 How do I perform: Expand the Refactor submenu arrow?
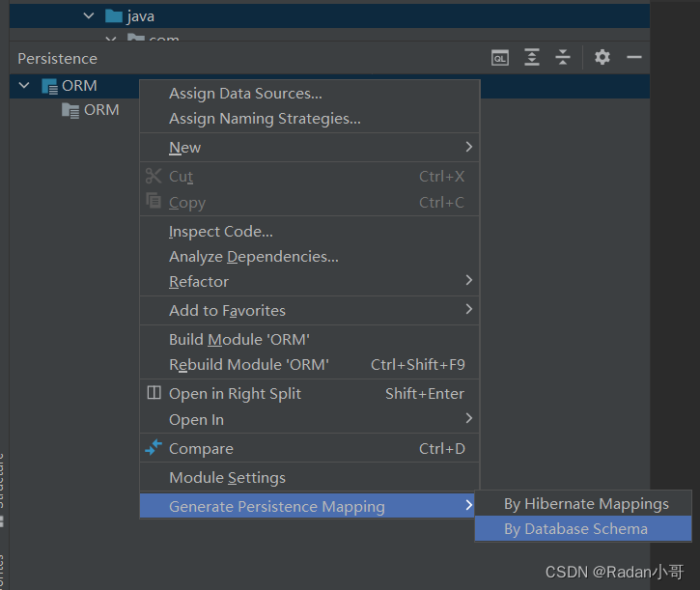[x=468, y=280]
